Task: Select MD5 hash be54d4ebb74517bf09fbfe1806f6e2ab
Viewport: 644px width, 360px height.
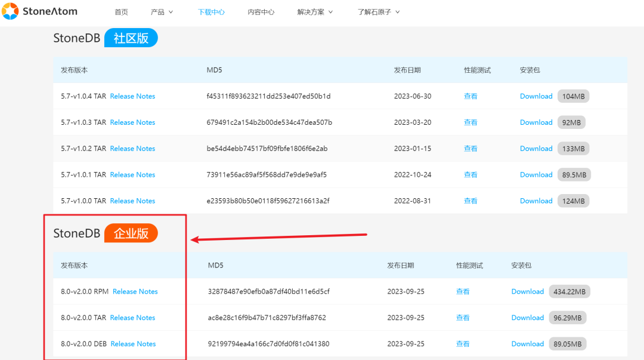Action: (x=267, y=149)
